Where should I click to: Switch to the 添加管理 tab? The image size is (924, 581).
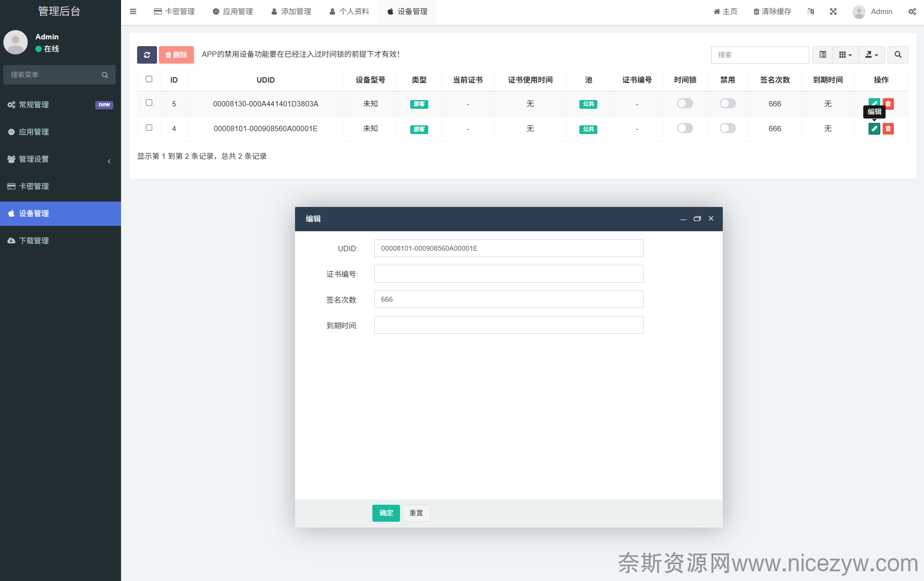point(291,12)
